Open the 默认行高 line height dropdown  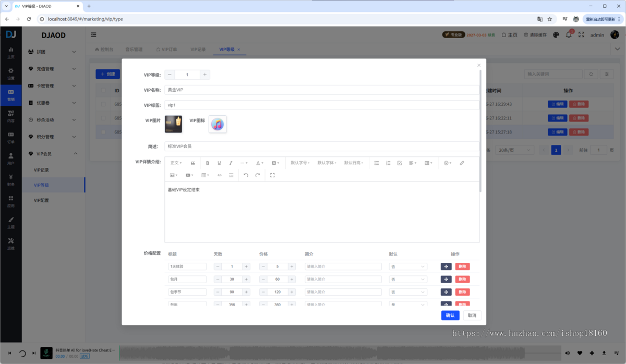click(354, 163)
